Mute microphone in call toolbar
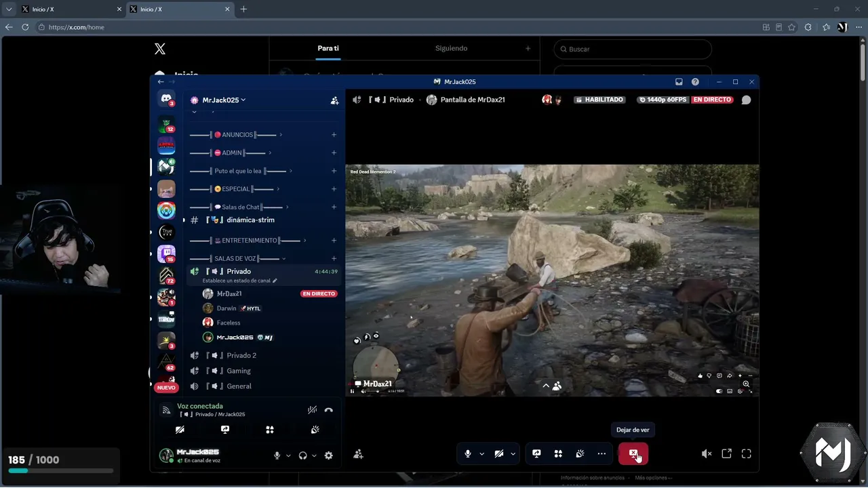This screenshot has height=488, width=868. (x=468, y=454)
